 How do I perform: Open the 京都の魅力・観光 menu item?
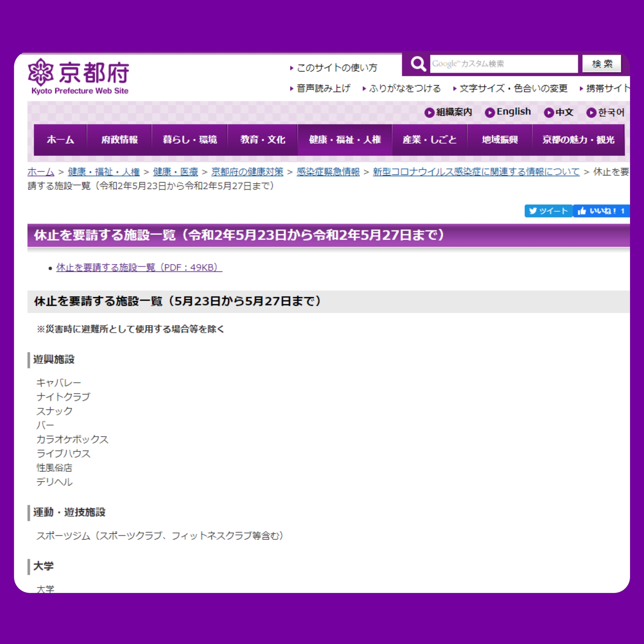(x=578, y=140)
